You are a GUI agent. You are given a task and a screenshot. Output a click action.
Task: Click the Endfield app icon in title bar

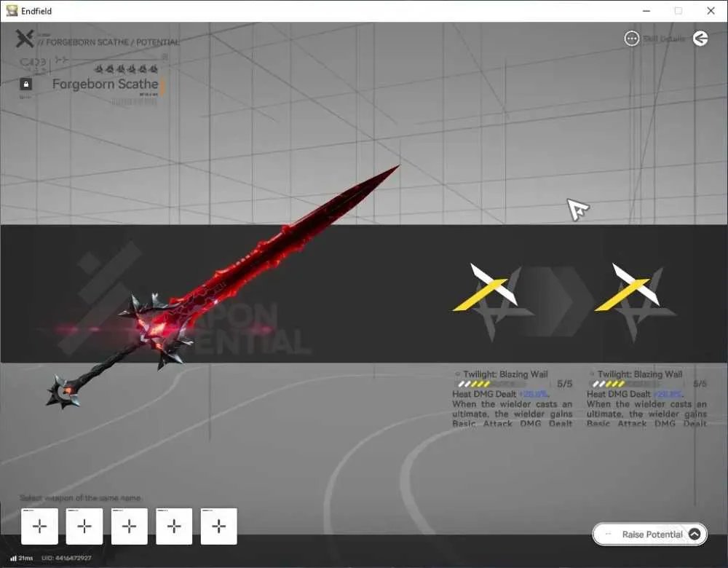[12, 10]
